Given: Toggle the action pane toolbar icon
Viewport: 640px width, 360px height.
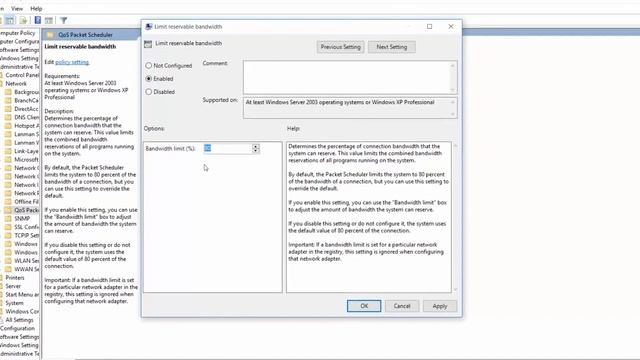Looking at the screenshot, I should point(49,20).
